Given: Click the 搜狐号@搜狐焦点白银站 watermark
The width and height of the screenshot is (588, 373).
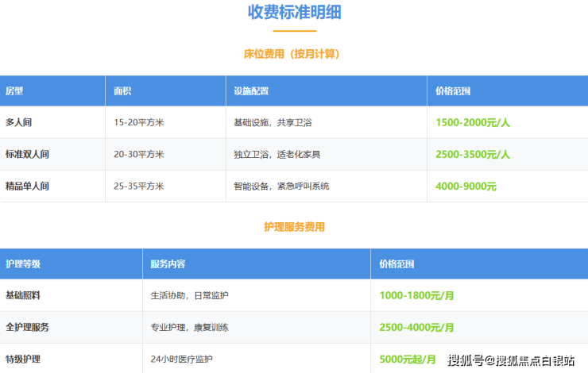Looking at the screenshot, I should tap(511, 361).
